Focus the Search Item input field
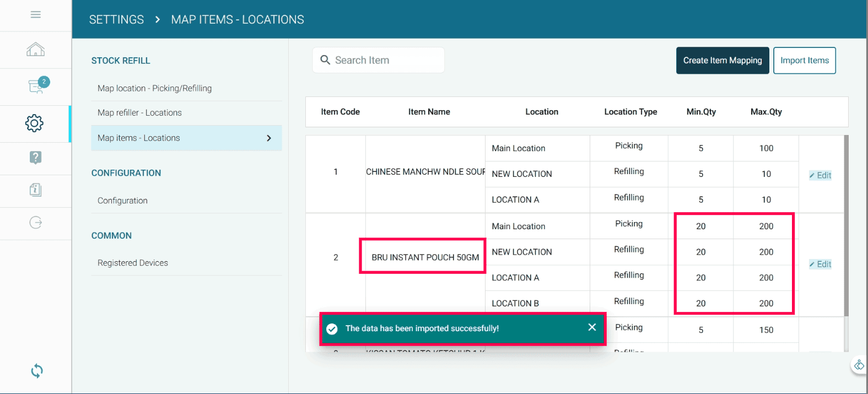The width and height of the screenshot is (868, 394). pyautogui.click(x=386, y=60)
